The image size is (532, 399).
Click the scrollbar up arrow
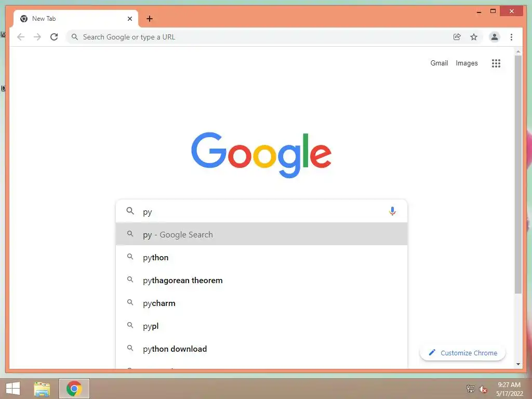518,51
